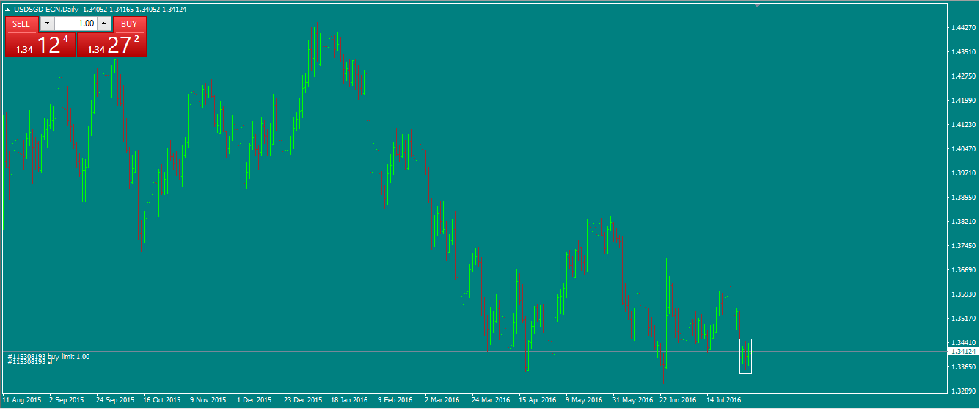Decrease trade volume with the down arrow

point(47,23)
